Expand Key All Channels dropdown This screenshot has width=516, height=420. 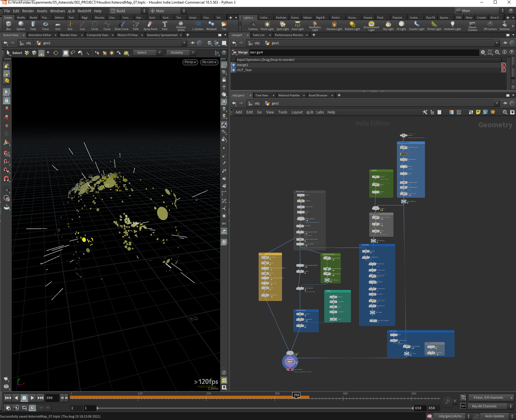click(x=490, y=406)
